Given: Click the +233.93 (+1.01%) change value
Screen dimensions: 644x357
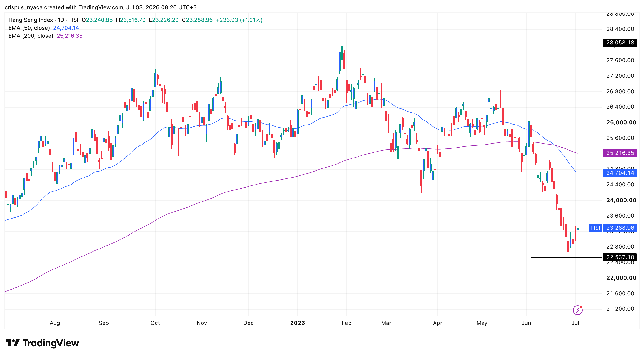Looking at the screenshot, I should 239,20.
